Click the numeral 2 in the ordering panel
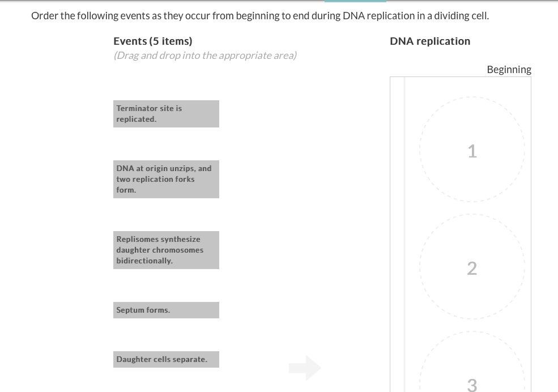 point(472,269)
